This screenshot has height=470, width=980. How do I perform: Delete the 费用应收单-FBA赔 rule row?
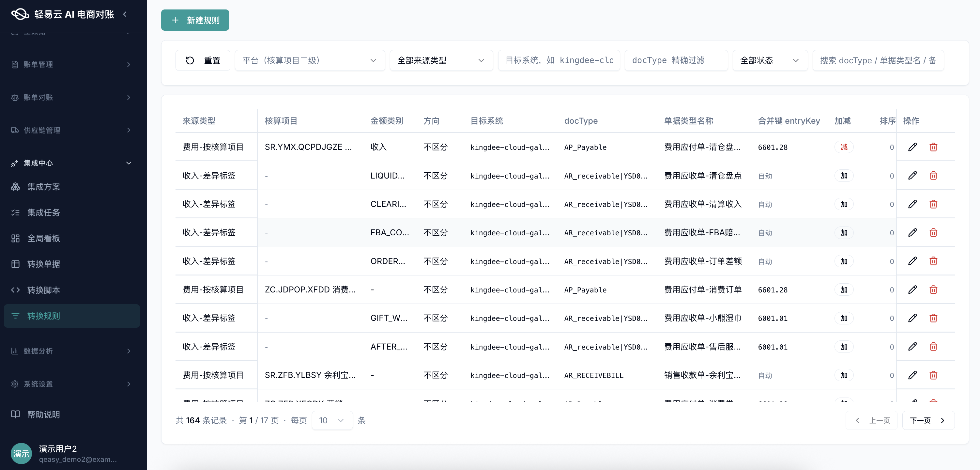pyautogui.click(x=933, y=232)
